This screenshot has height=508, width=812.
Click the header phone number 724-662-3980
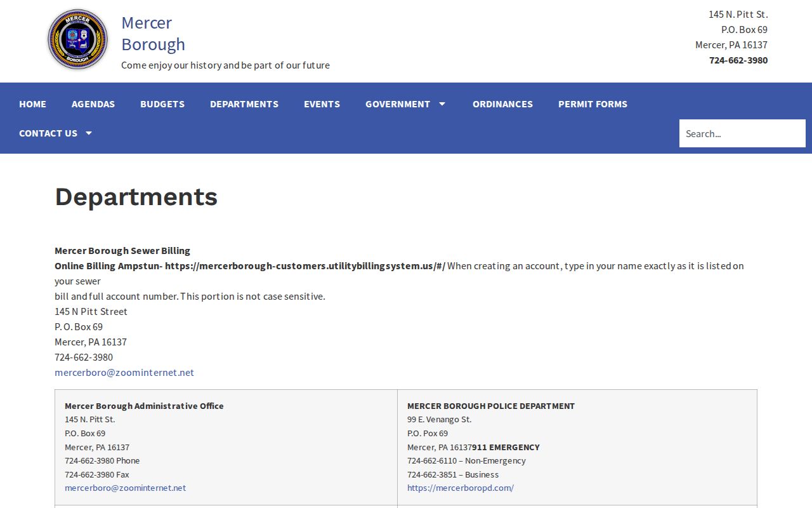click(738, 60)
